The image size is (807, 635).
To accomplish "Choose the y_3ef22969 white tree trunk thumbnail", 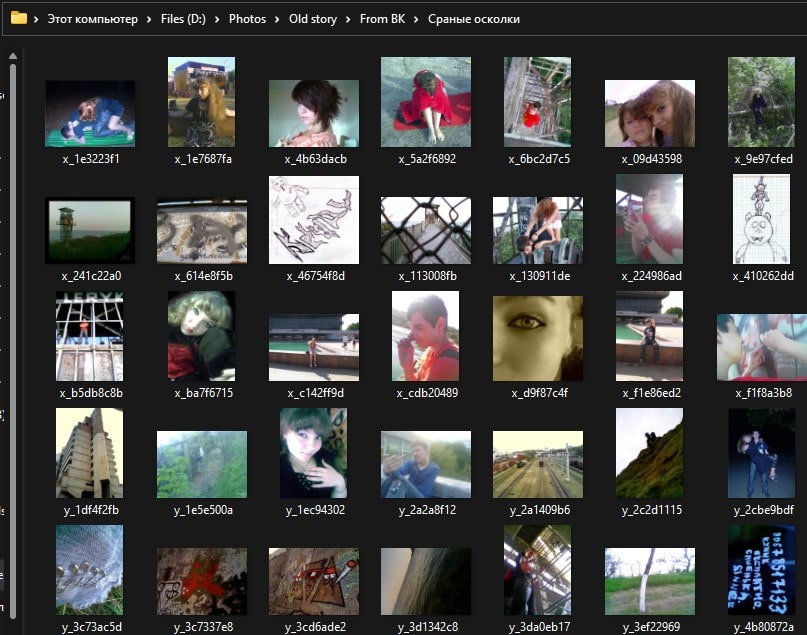I will click(x=650, y=580).
